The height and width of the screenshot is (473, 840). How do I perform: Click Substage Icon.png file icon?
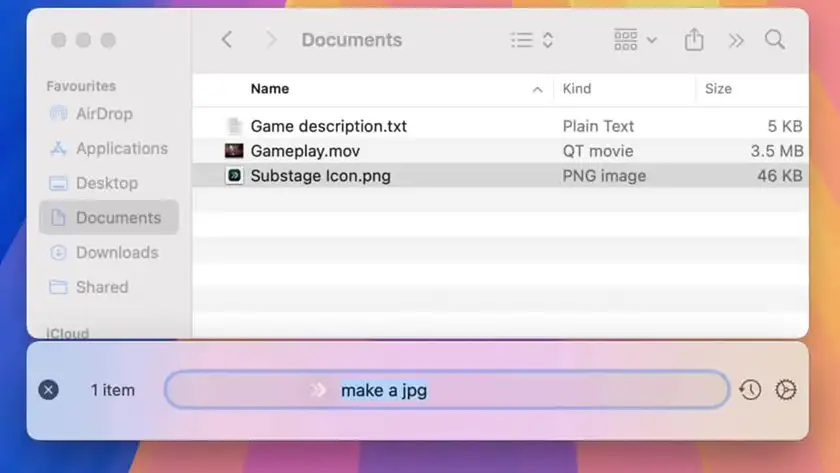(x=234, y=176)
